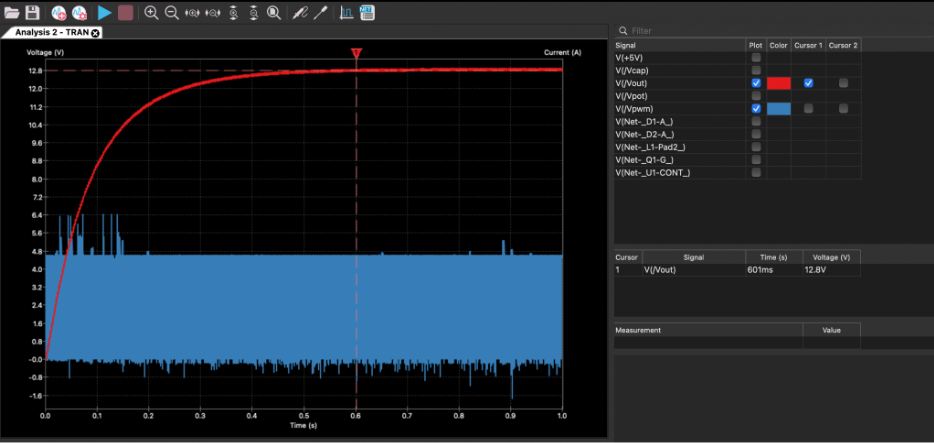This screenshot has height=443, width=934.
Task: Open a saved workbook with the folder icon
Action: [12, 13]
